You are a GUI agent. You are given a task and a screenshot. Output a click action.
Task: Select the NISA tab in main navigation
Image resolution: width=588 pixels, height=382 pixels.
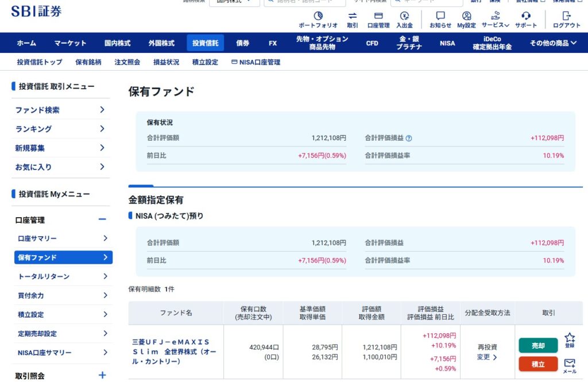447,43
